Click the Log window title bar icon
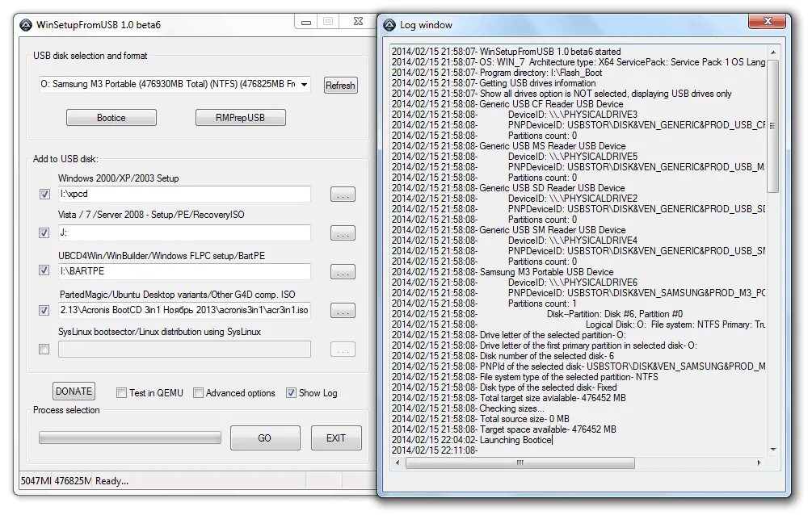This screenshot has height=515, width=812. coord(389,25)
